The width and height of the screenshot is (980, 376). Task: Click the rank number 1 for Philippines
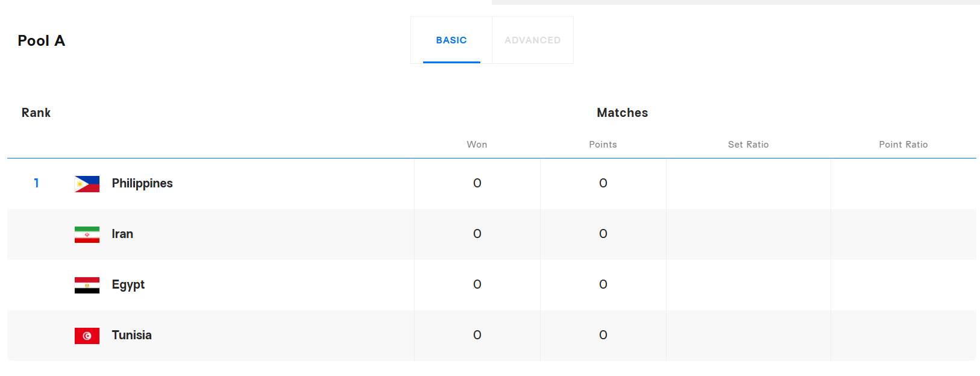[37, 183]
